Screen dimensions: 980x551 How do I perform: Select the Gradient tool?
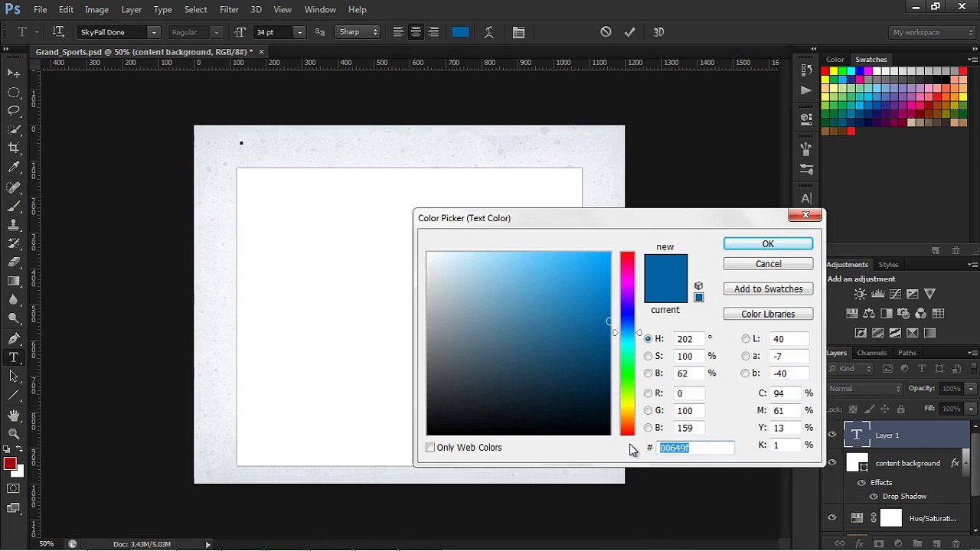tap(14, 281)
